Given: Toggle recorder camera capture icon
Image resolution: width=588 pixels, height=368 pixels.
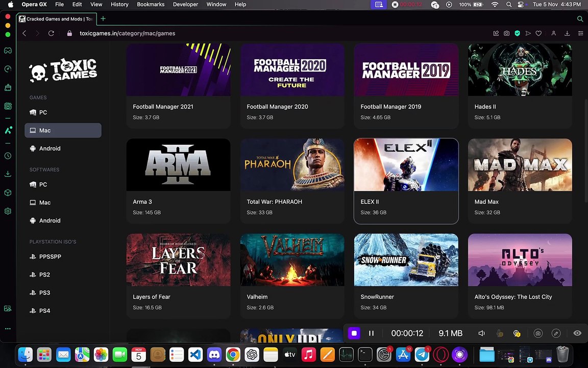Looking at the screenshot, I should 538,333.
